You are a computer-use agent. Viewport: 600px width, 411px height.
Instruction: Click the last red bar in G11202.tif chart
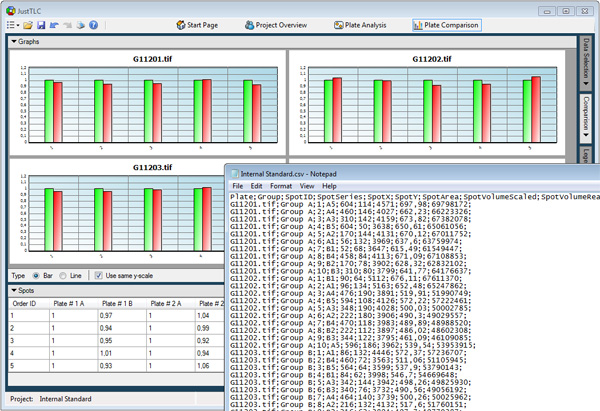click(536, 110)
